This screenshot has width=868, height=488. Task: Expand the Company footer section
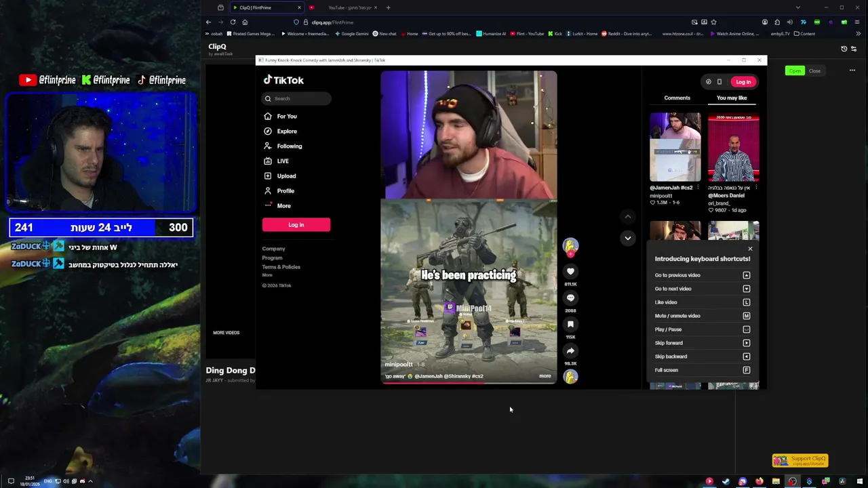coord(274,249)
